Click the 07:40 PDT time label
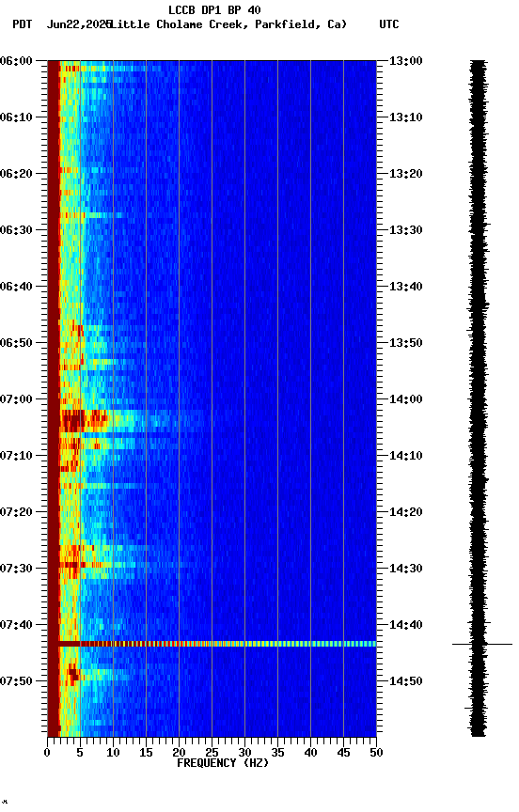This screenshot has width=519, height=812. [16, 625]
